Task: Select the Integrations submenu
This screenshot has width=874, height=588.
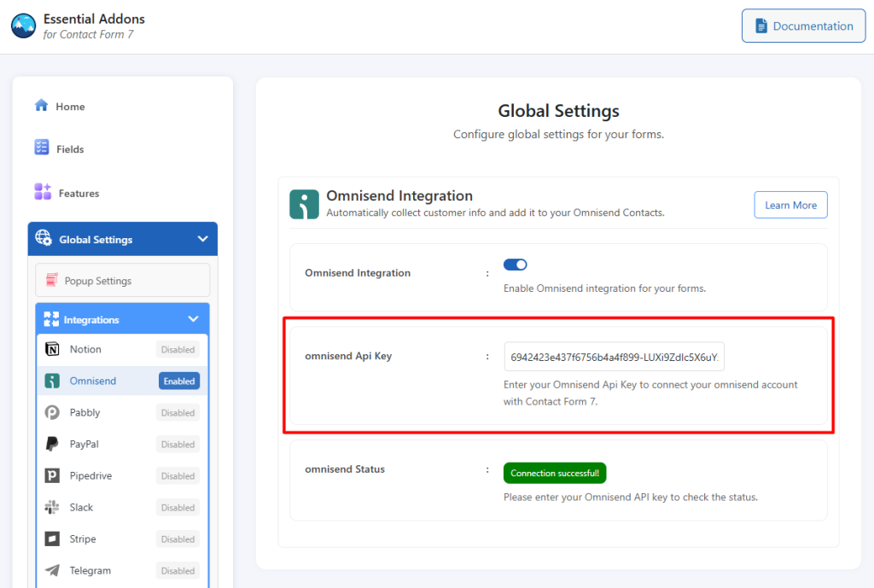Action: (x=123, y=319)
